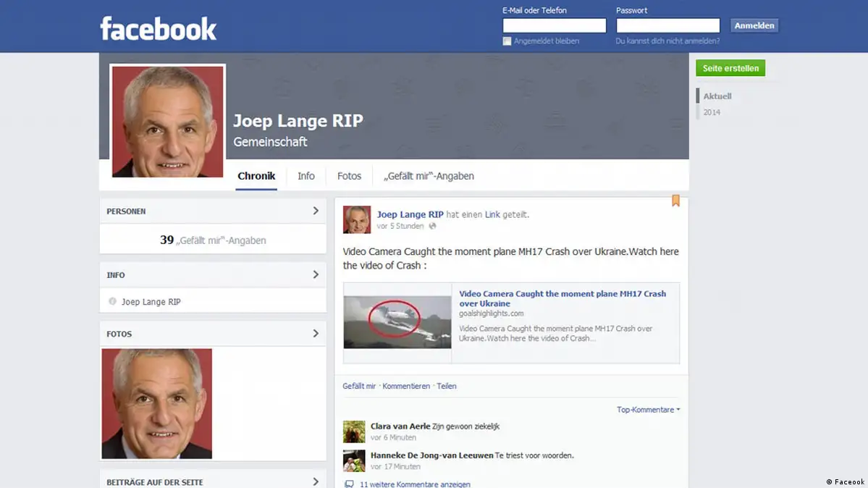Viewport: 868px width, 488px height.
Task: Expand the Info sidebar section chevron
Action: [316, 274]
